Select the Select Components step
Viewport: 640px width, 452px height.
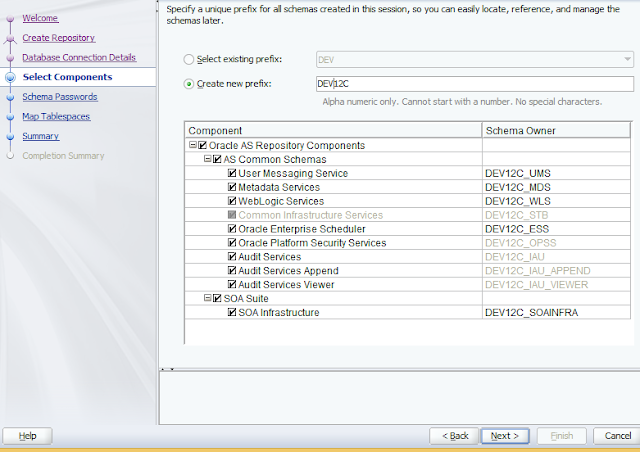67,77
